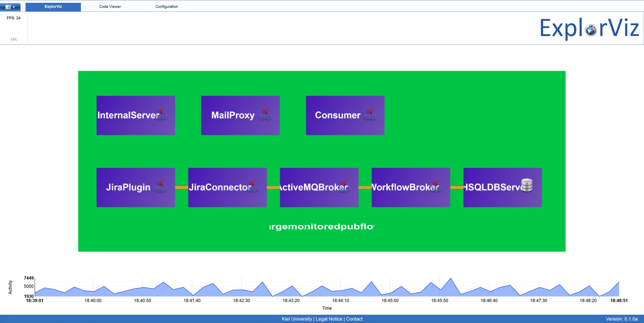644x323 pixels.
Task: Click the database icon on HSQLDBServer
Action: click(527, 185)
